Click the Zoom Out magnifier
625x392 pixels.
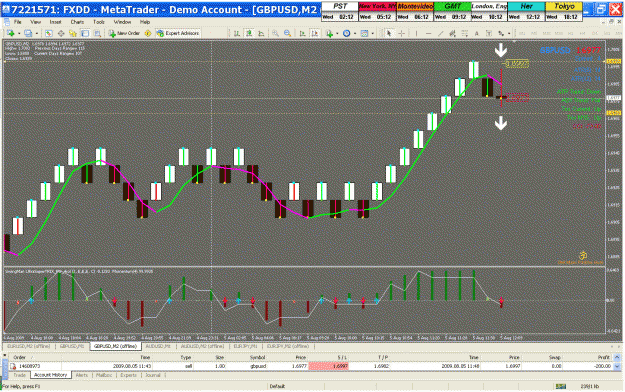point(287,33)
